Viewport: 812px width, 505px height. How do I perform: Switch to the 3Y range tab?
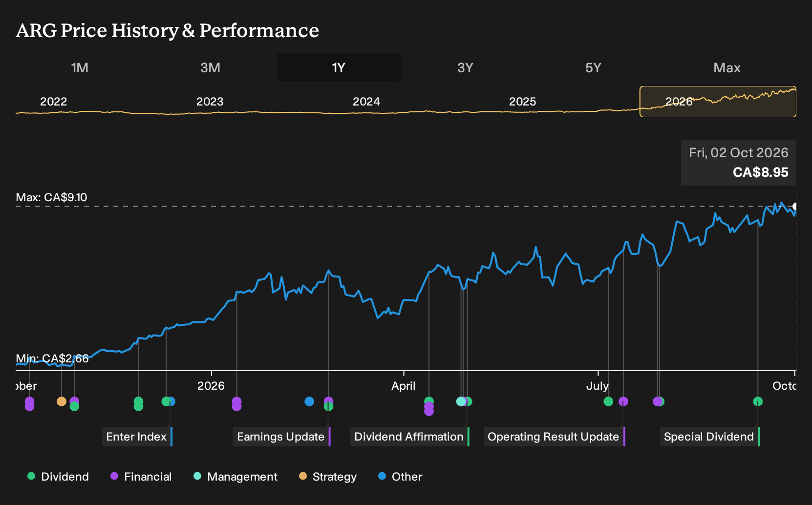(465, 67)
